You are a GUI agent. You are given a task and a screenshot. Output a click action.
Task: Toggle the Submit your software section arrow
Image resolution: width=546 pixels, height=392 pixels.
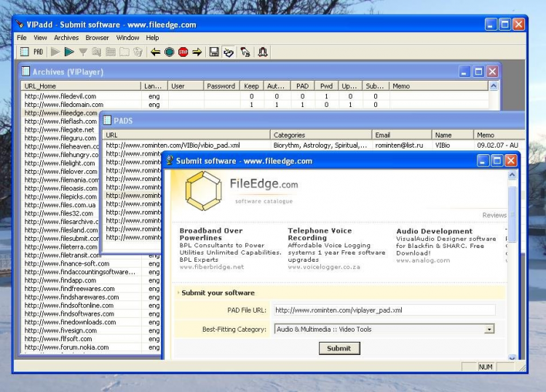179,293
